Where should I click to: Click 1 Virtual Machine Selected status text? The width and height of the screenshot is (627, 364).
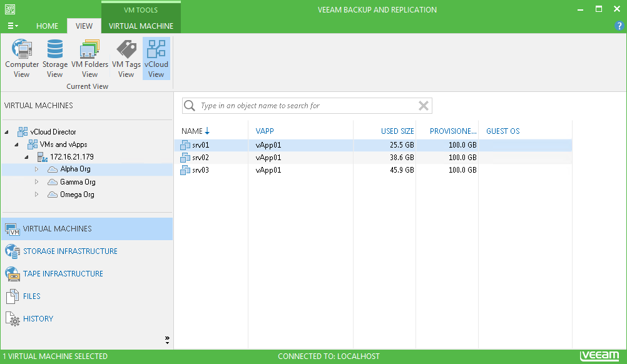[x=55, y=356]
